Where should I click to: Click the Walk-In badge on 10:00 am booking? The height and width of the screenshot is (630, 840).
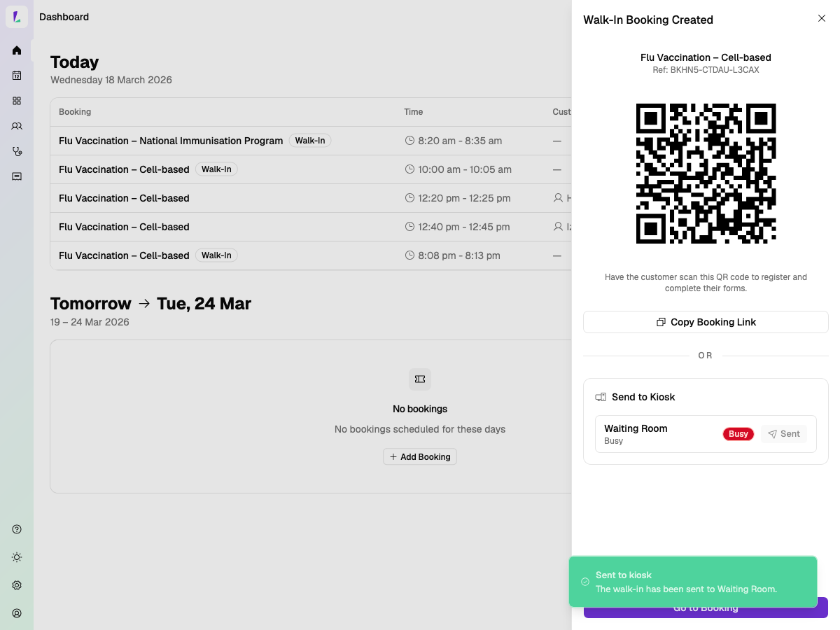pyautogui.click(x=216, y=169)
